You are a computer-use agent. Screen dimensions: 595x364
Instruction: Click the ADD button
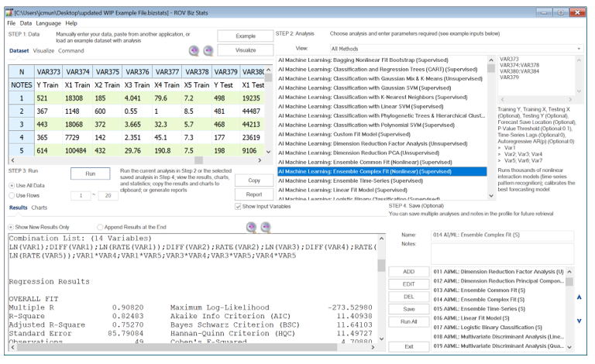point(409,272)
